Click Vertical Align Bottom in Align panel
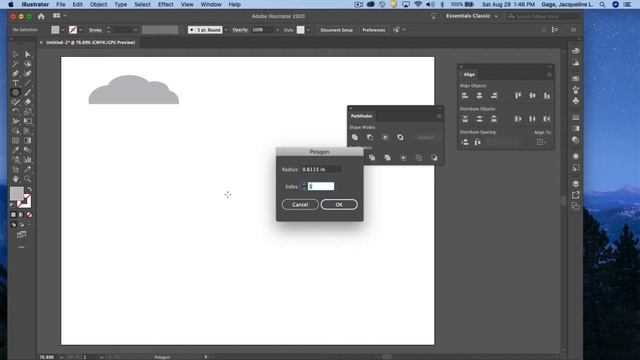Viewport: 640px width, 360px height. [x=547, y=96]
